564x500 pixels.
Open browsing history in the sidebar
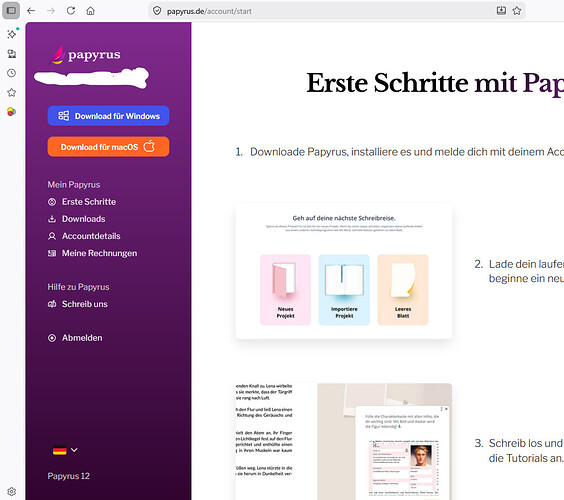12,73
